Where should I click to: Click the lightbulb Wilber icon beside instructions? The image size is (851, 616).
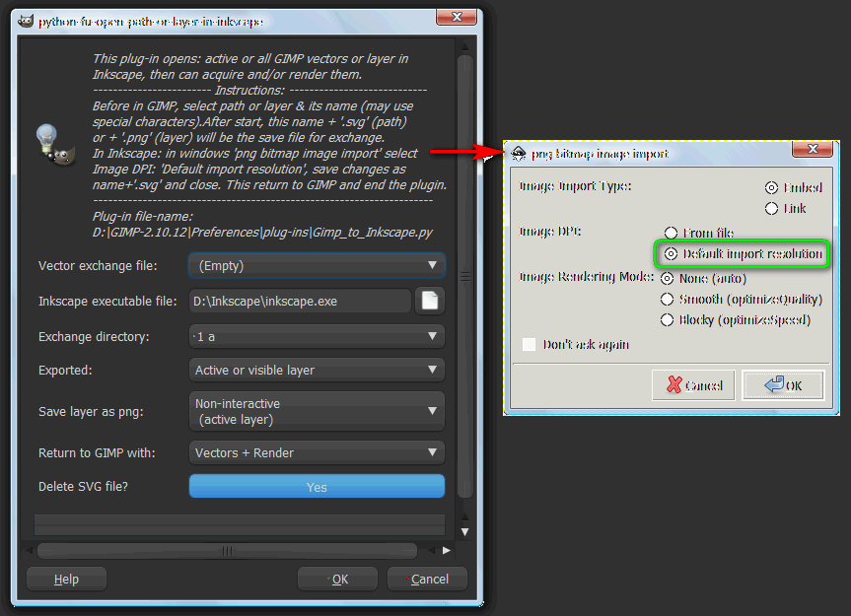55,145
